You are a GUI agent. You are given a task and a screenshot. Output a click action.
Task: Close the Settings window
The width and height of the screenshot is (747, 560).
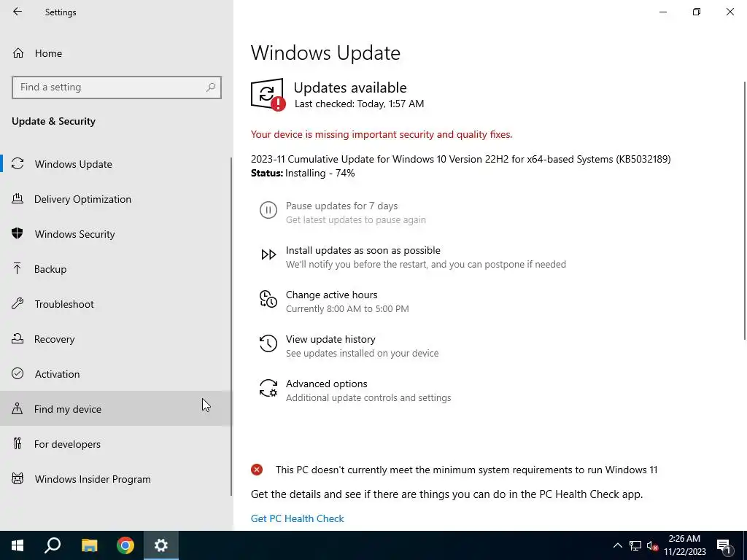tap(729, 12)
